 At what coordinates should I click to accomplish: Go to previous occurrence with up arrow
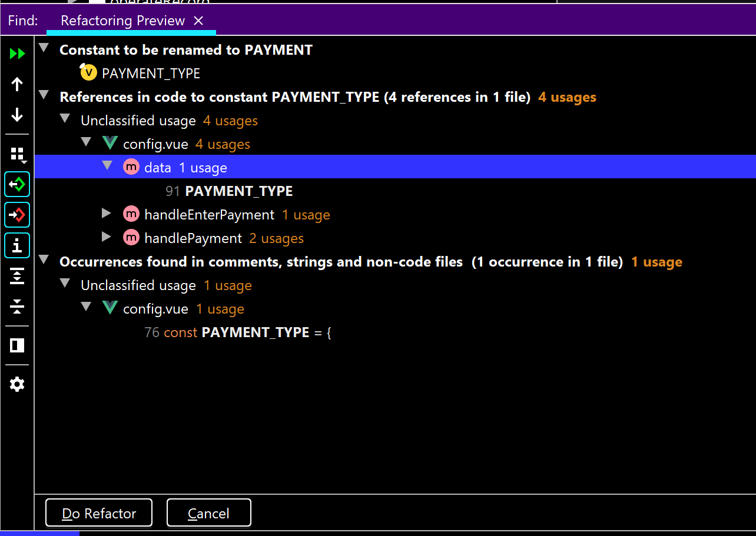(x=17, y=84)
